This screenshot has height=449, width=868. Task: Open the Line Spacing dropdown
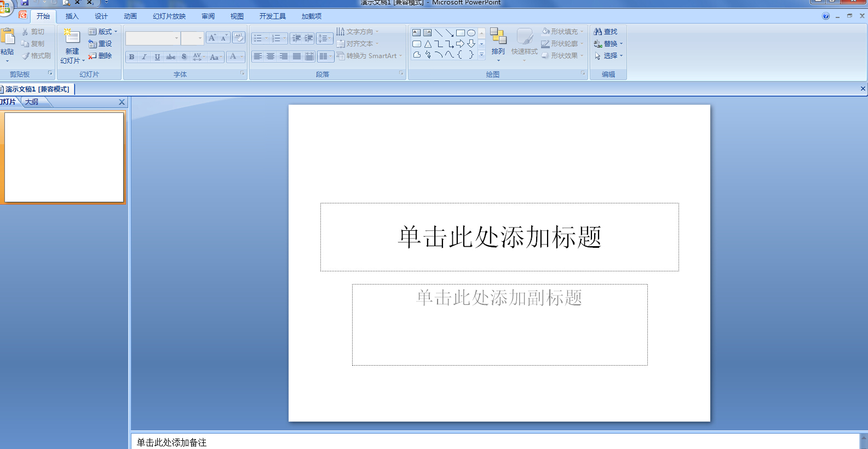pos(325,38)
